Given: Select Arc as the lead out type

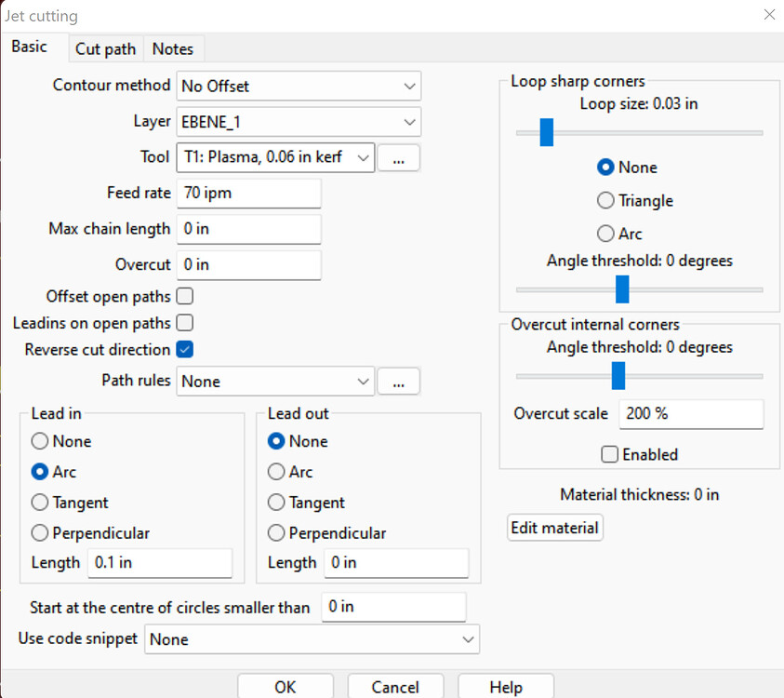Looking at the screenshot, I should tap(276, 472).
